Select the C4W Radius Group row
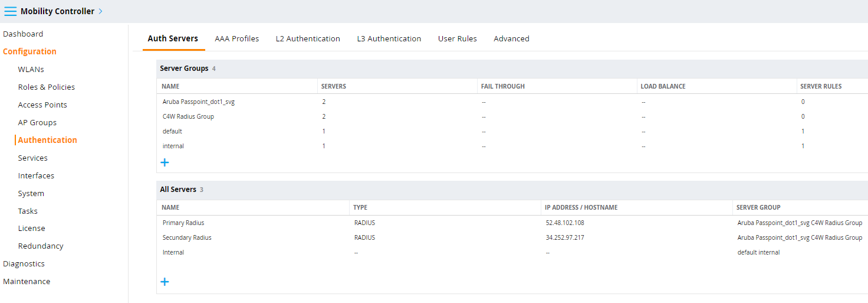Image resolution: width=868 pixels, height=303 pixels. point(512,116)
